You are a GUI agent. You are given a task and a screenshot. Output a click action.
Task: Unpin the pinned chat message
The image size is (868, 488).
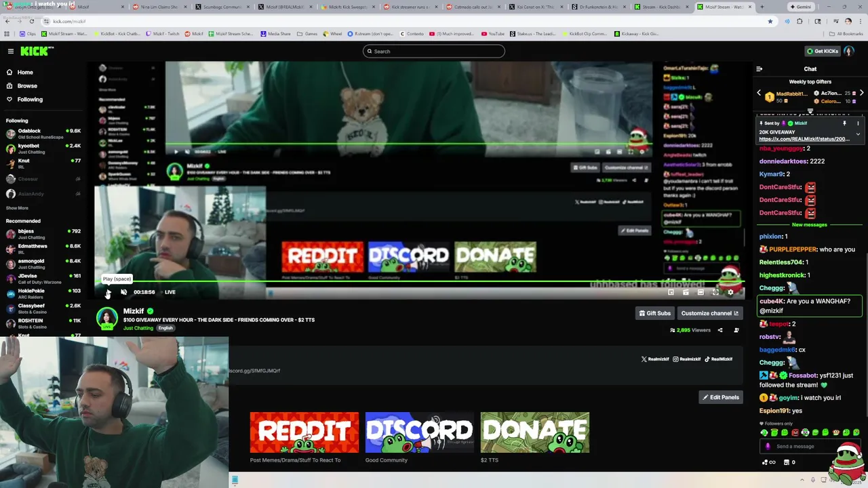[844, 123]
